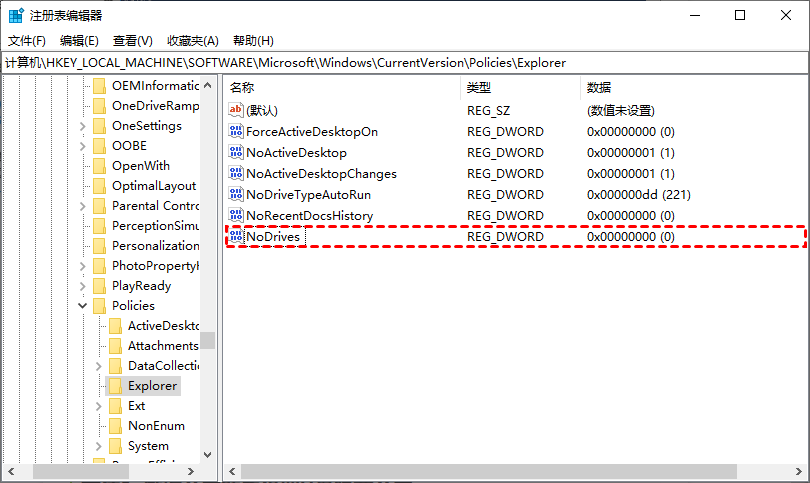Select the NoDrives value name
The height and width of the screenshot is (483, 810).
click(x=273, y=237)
